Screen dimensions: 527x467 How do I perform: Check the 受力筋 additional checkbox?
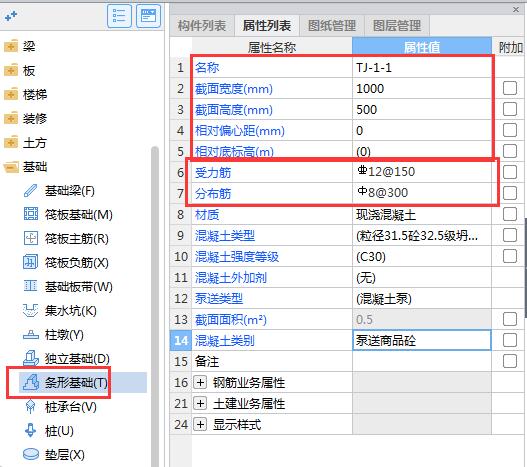[510, 172]
